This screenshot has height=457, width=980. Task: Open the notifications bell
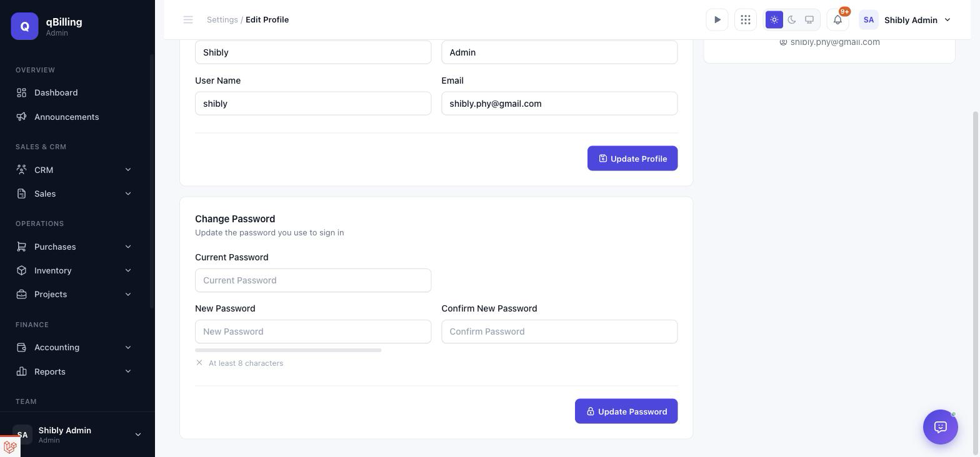coord(837,20)
